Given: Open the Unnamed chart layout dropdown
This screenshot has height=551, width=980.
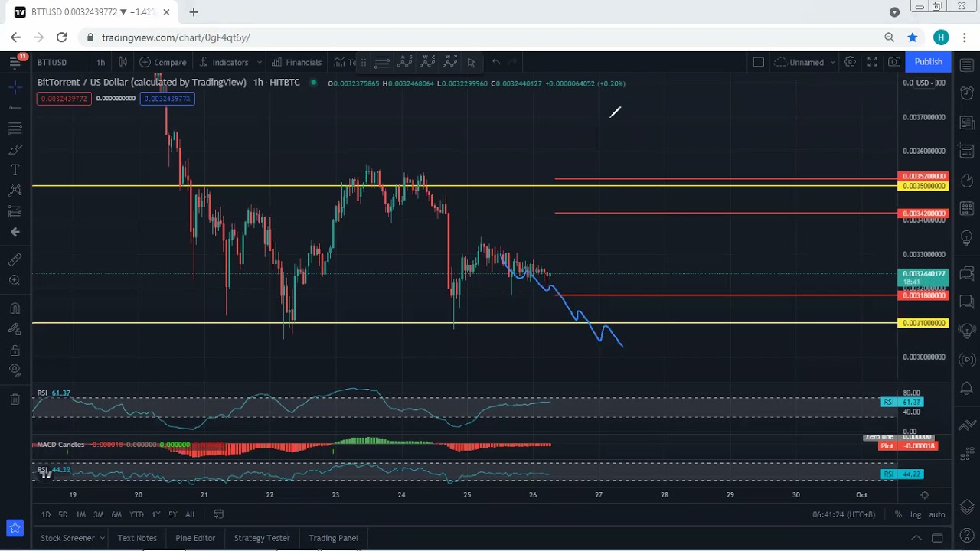Looking at the screenshot, I should click(x=805, y=62).
